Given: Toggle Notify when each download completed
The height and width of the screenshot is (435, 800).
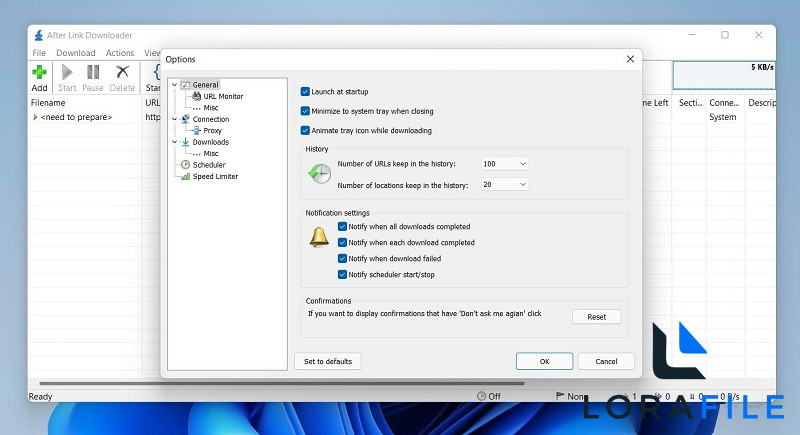Looking at the screenshot, I should 342,243.
